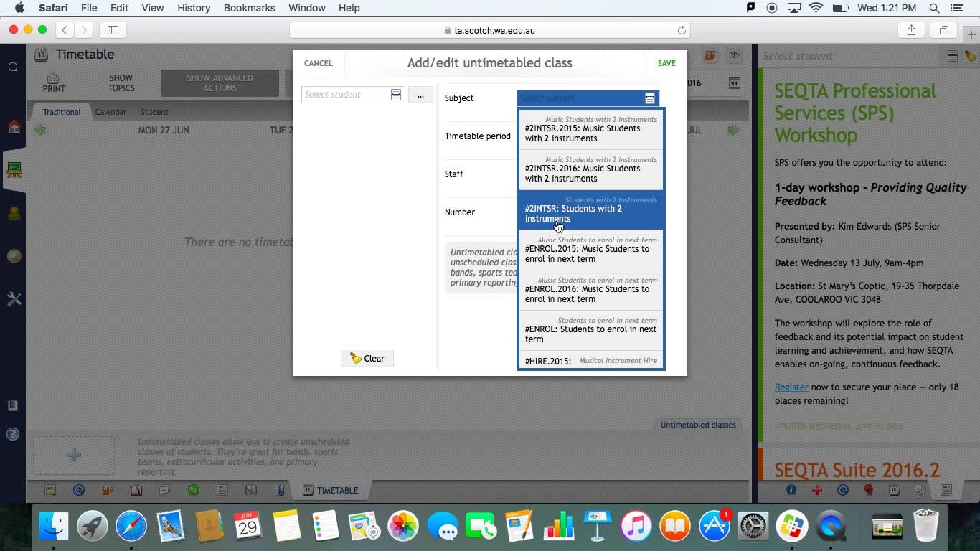Click the green next week arrow
Image resolution: width=980 pixels, height=551 pixels.
pyautogui.click(x=732, y=130)
